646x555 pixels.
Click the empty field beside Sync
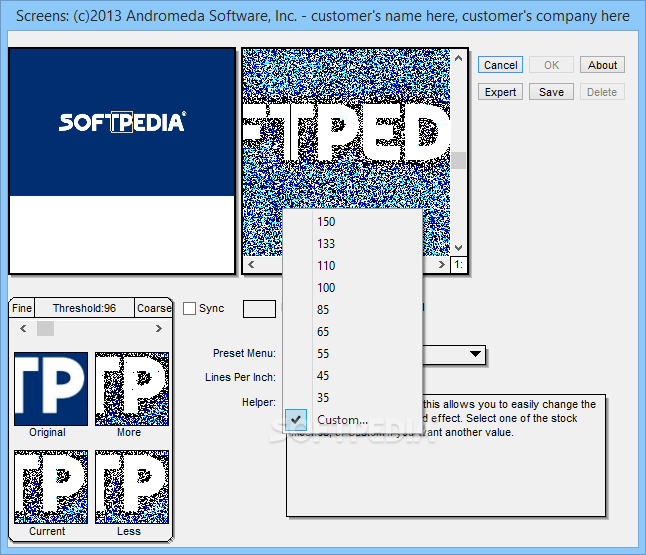pyautogui.click(x=259, y=309)
